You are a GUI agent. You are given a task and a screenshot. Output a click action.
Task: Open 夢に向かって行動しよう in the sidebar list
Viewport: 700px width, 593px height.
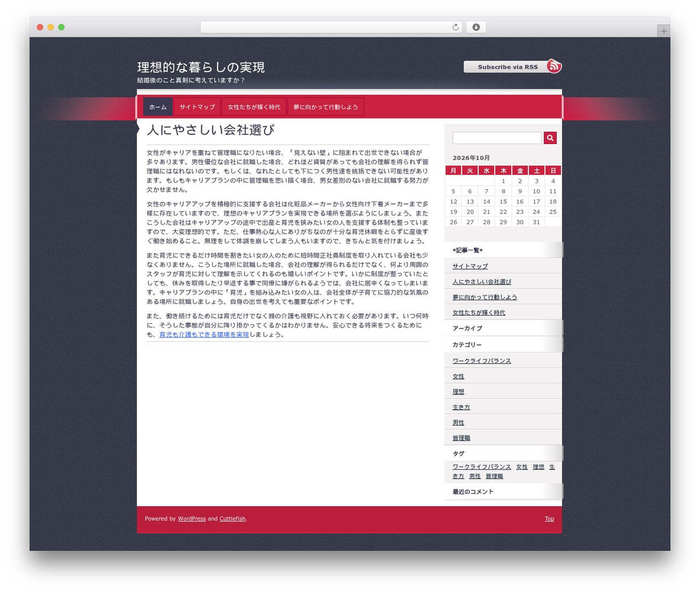[485, 297]
